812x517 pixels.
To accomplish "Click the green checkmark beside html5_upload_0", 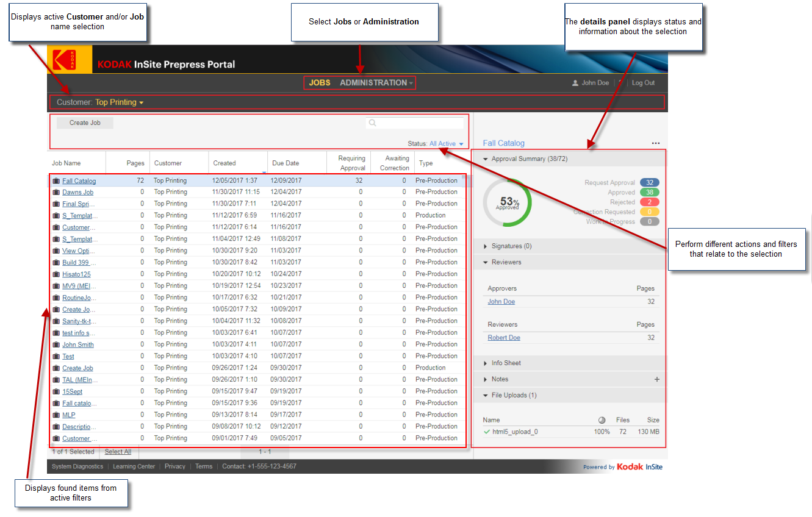I will tap(486, 432).
